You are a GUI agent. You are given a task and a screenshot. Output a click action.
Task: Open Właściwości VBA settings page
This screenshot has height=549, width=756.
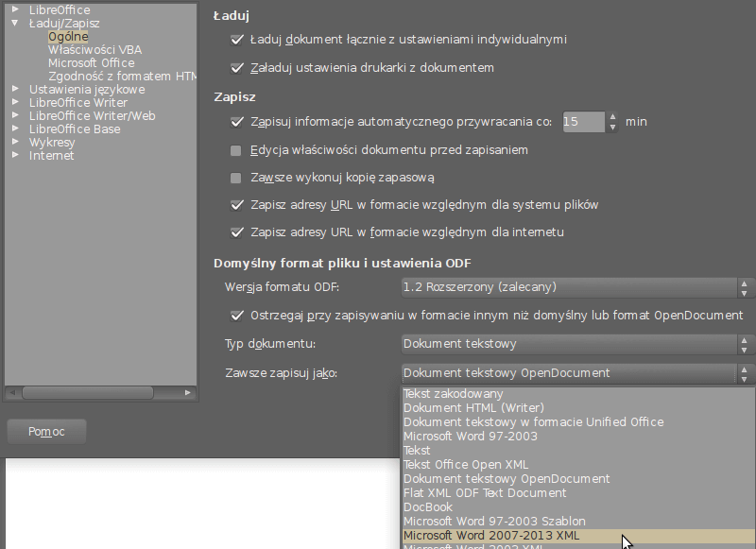pyautogui.click(x=95, y=50)
